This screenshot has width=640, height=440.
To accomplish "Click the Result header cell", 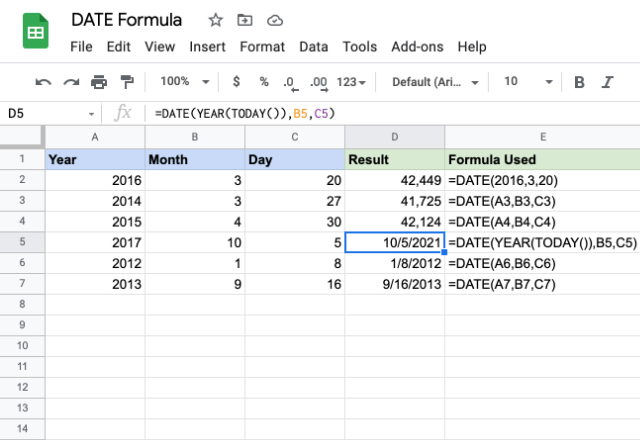I will click(395, 159).
